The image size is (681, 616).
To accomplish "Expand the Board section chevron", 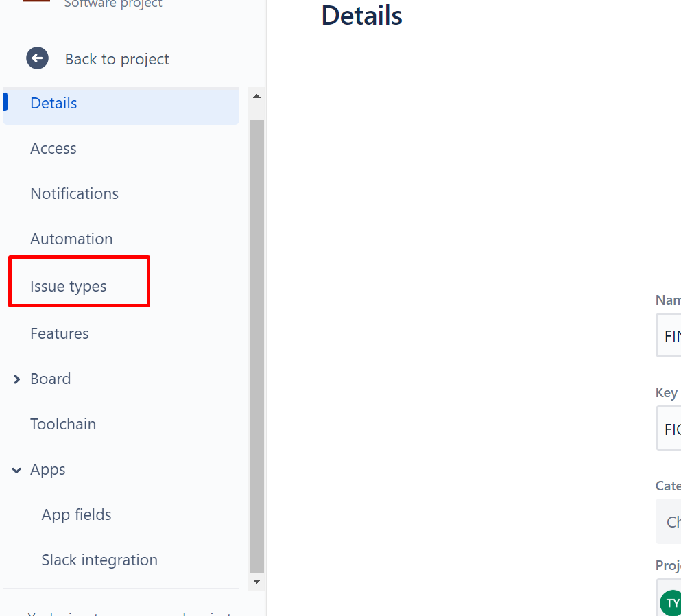I will click(x=16, y=379).
